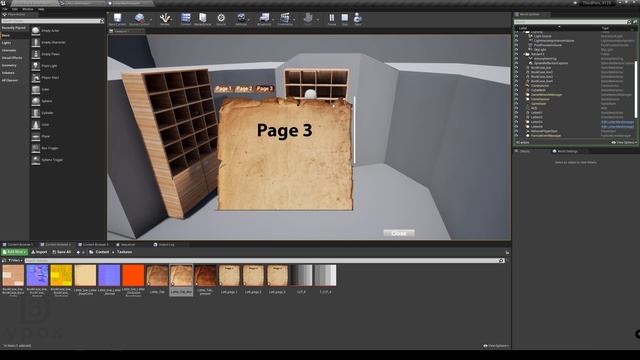
Task: Open the Content toolbar icon
Action: [x=186, y=18]
